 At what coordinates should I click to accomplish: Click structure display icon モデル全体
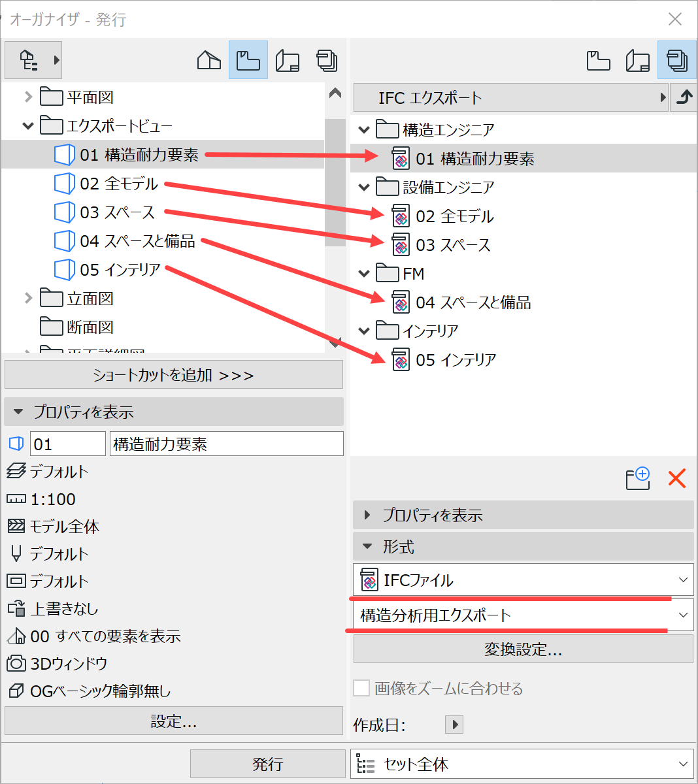tap(16, 526)
